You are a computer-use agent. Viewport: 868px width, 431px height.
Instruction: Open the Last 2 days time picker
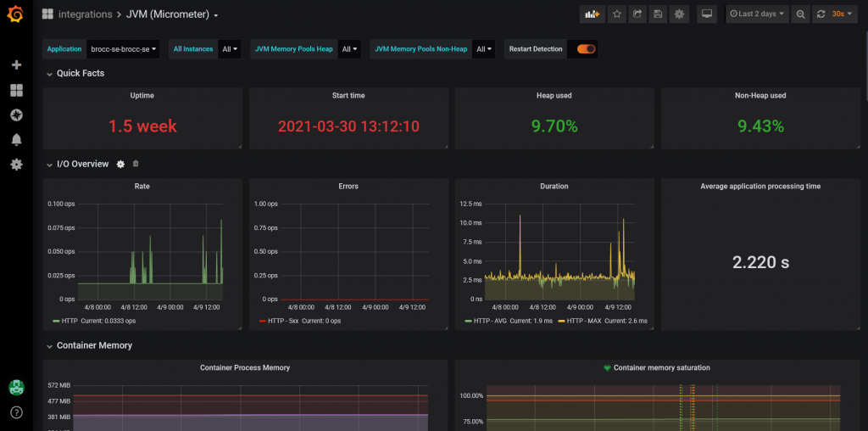[x=757, y=14]
